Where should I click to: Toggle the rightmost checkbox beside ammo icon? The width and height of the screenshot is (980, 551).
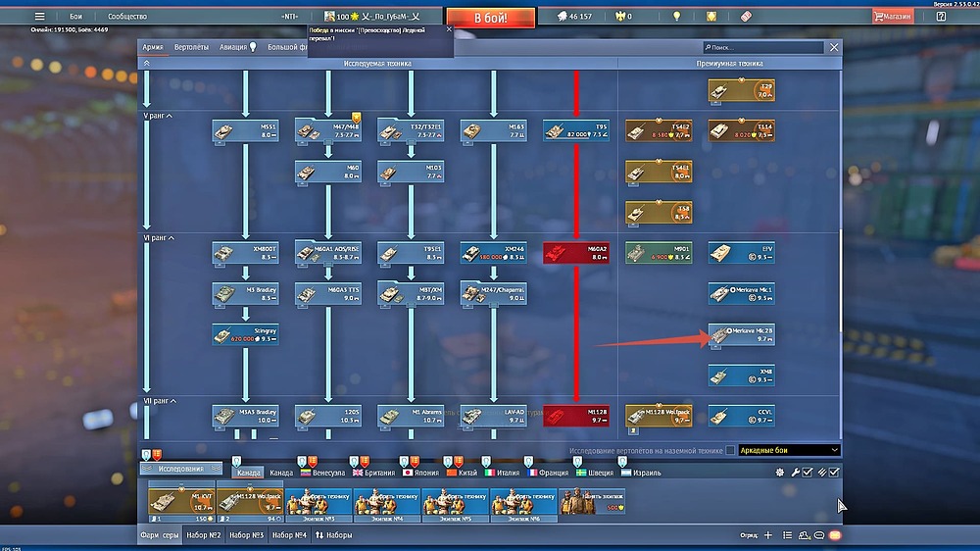click(x=834, y=473)
